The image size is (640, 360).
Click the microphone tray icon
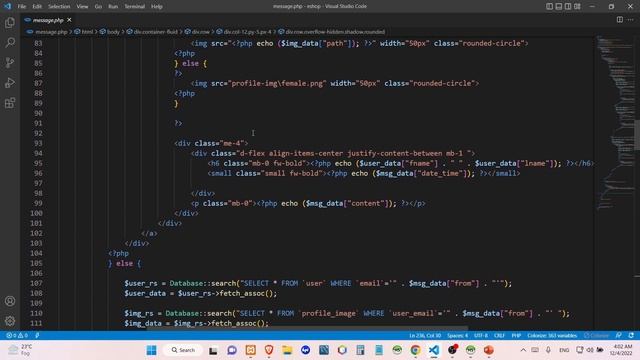point(548,350)
